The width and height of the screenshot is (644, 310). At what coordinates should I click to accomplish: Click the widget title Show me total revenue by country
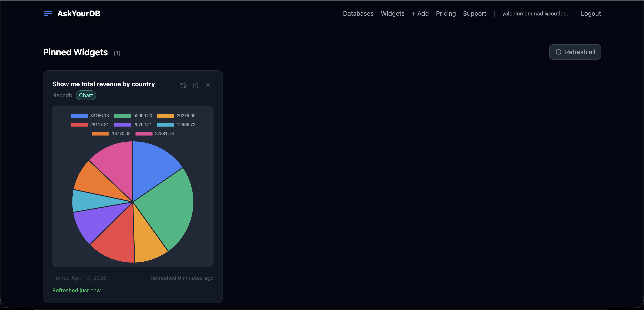pyautogui.click(x=103, y=84)
